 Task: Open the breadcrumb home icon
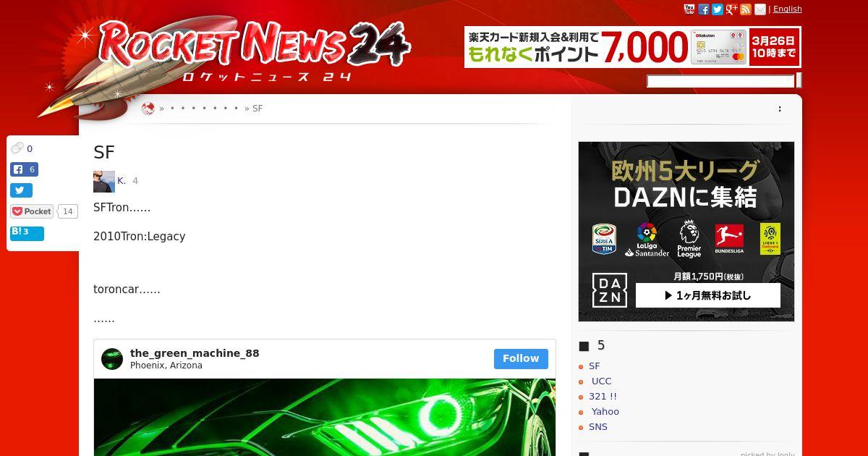148,109
